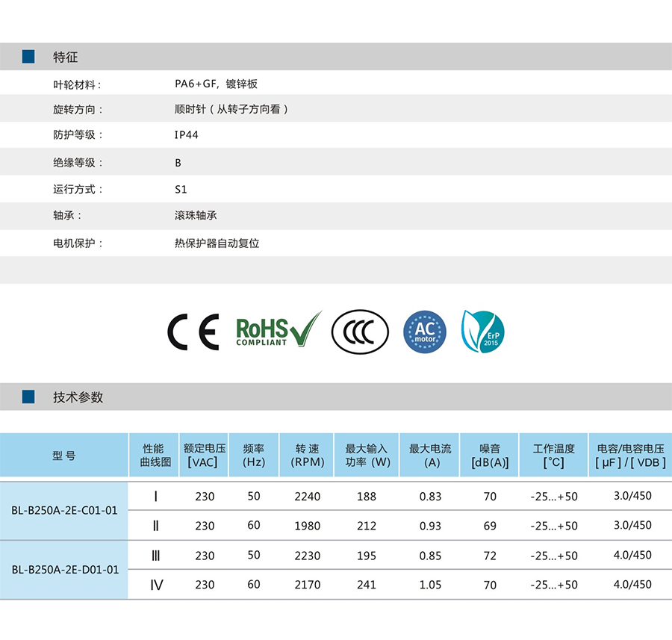Click the 1.05 current value
The width and height of the screenshot is (672, 640).
click(430, 585)
